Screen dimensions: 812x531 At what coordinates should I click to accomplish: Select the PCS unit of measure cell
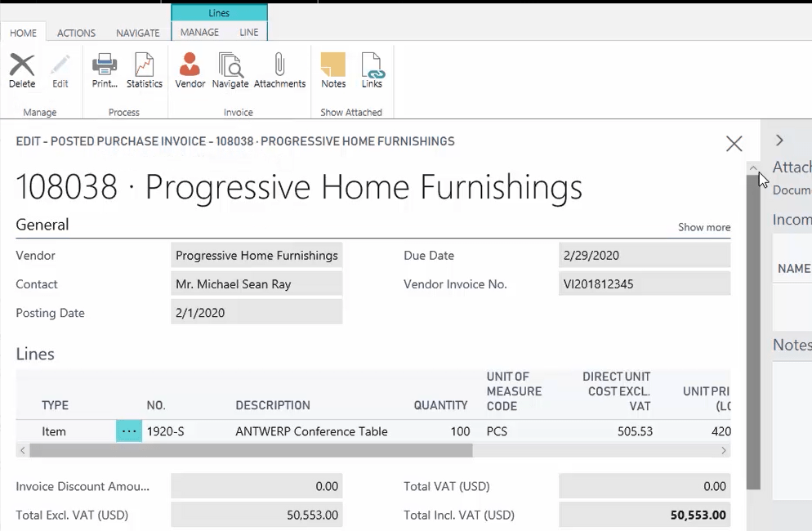(497, 431)
